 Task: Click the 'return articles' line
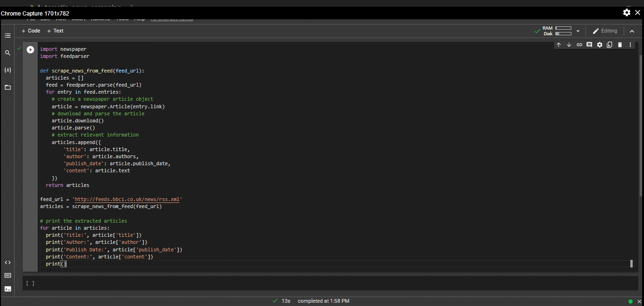tap(67, 185)
